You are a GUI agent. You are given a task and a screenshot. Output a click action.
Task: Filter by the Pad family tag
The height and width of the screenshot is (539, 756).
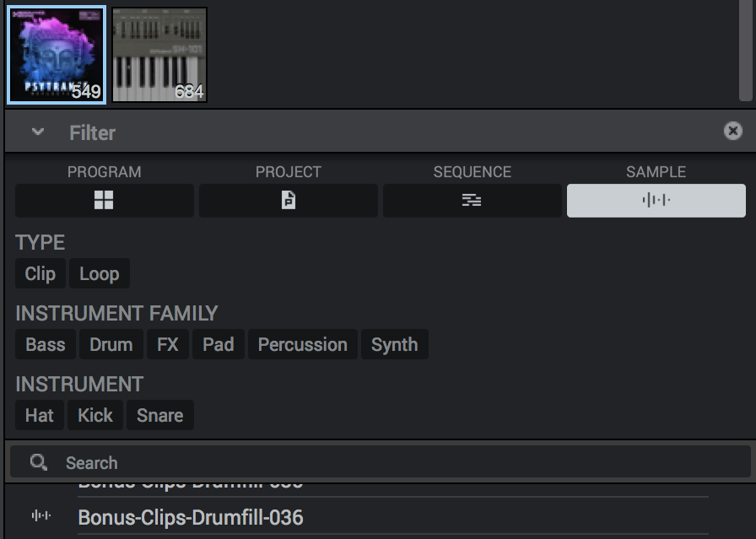pyautogui.click(x=219, y=345)
